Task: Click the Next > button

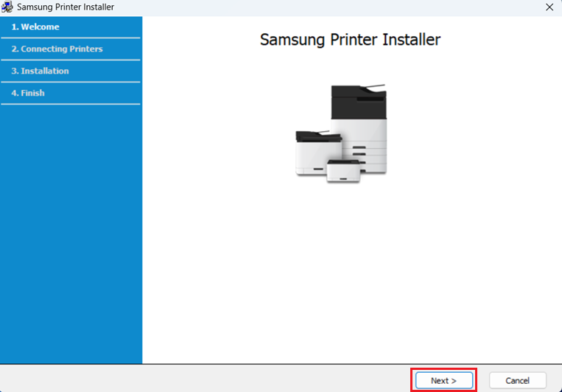Action: (443, 380)
